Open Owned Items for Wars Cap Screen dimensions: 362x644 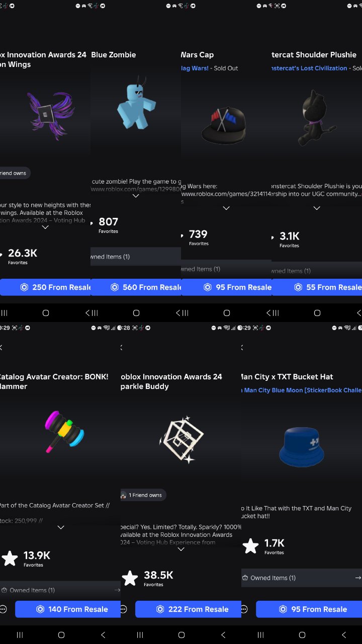(226, 269)
